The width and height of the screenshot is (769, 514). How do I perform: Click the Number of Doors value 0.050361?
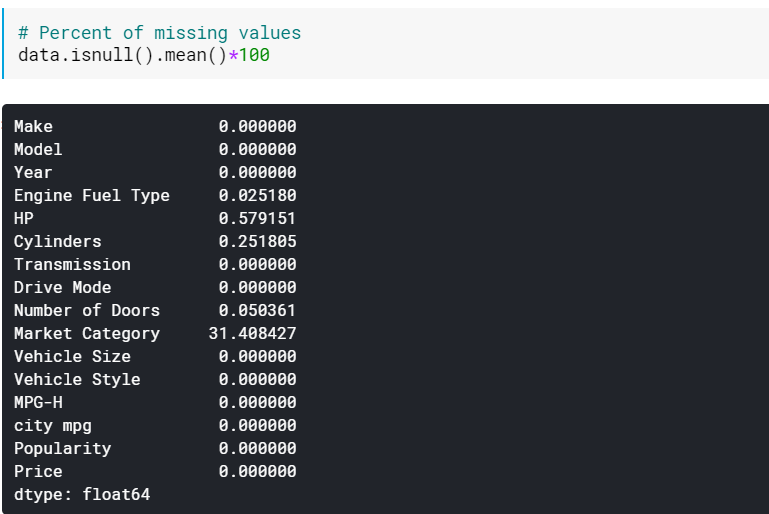click(257, 310)
